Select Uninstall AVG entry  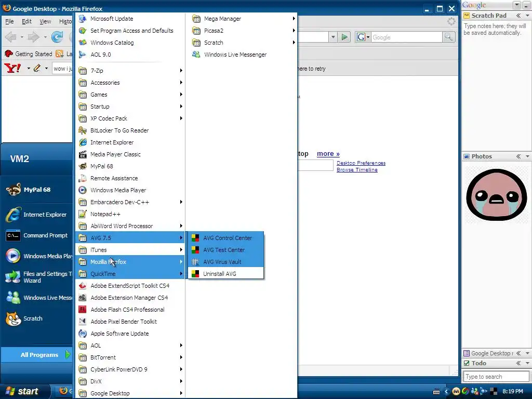pyautogui.click(x=226, y=273)
